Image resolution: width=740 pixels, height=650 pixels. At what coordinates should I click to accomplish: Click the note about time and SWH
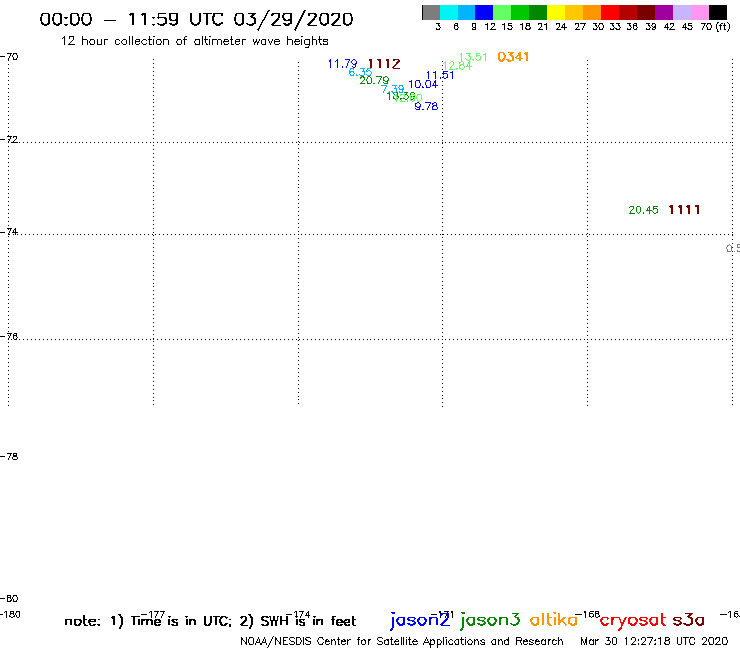(x=210, y=621)
